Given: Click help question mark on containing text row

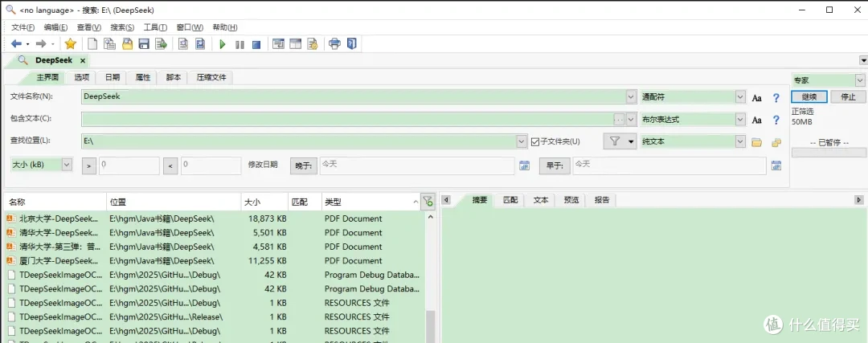Looking at the screenshot, I should [776, 120].
